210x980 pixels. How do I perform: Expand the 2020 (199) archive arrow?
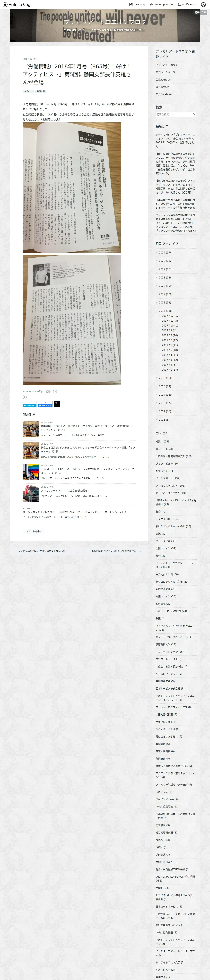157,286
